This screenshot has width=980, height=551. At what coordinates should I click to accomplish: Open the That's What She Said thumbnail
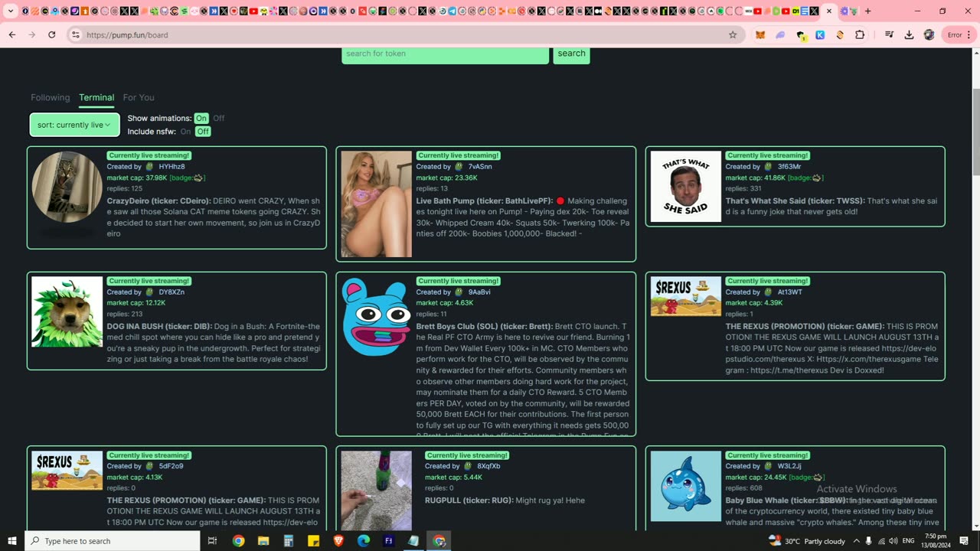click(x=686, y=187)
